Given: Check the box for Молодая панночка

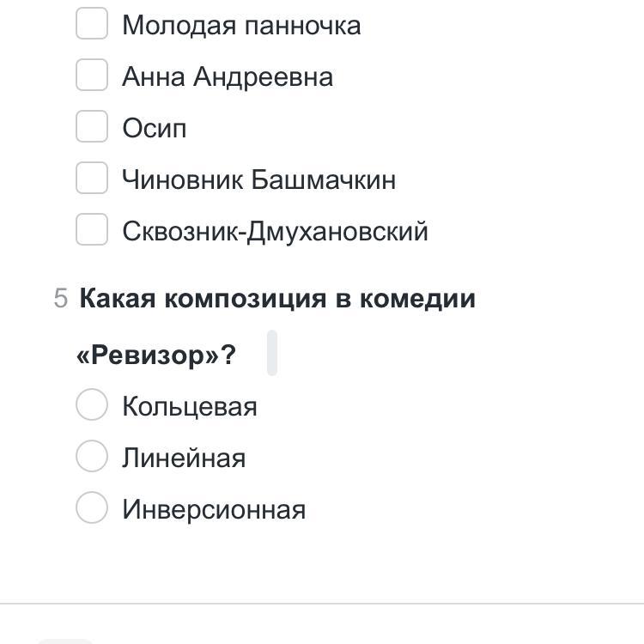Looking at the screenshot, I should click(x=92, y=23).
